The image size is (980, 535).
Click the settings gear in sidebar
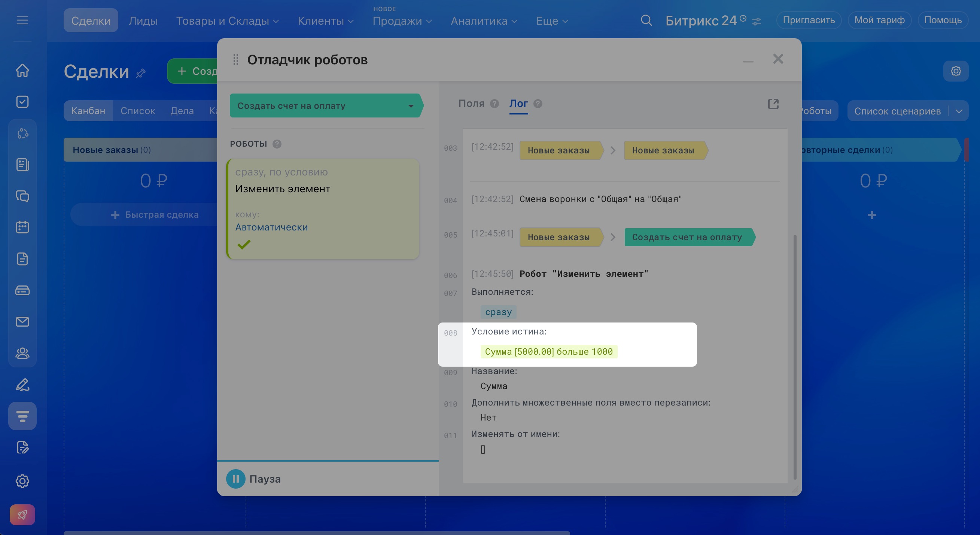point(22,481)
